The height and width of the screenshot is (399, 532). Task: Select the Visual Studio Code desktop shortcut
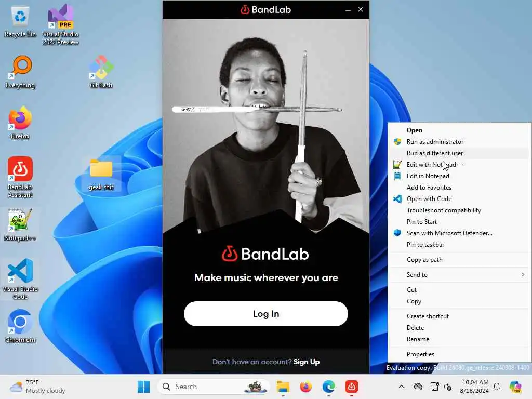20,279
